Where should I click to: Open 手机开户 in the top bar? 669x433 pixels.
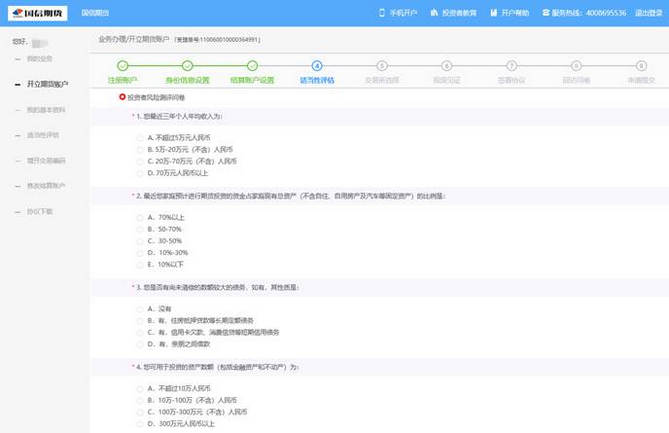point(401,13)
